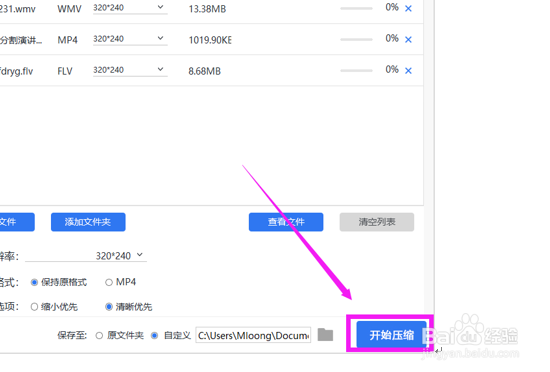Remove the MP4 file row with X
The width and height of the screenshot is (550, 372).
click(408, 40)
